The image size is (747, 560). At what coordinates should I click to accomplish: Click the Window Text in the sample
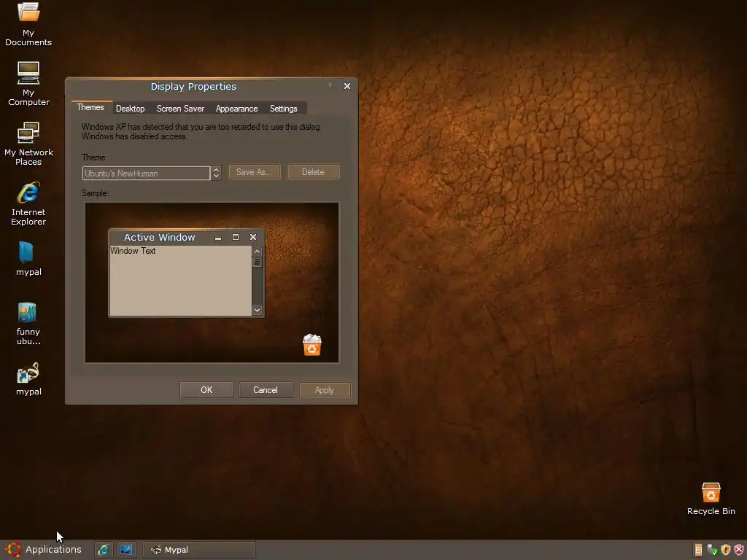pyautogui.click(x=133, y=251)
